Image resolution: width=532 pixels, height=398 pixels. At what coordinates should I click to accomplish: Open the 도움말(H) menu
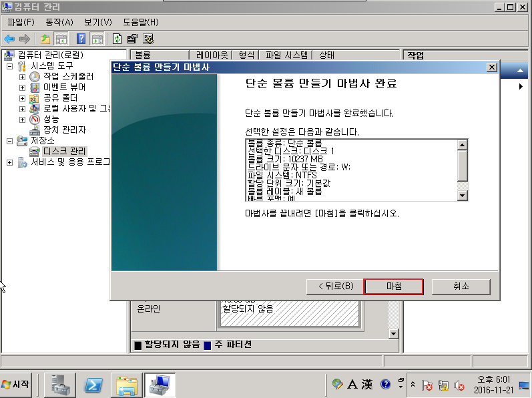pyautogui.click(x=141, y=23)
